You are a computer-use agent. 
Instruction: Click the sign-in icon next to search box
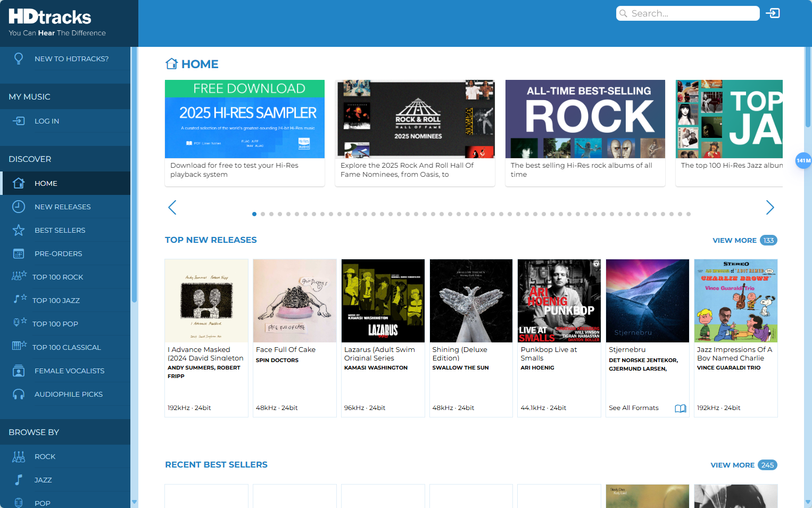click(x=773, y=13)
